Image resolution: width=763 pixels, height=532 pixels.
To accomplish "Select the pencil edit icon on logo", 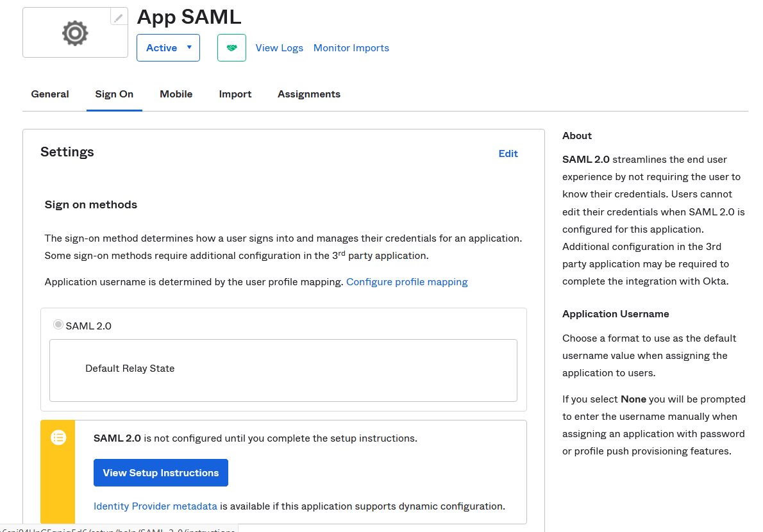I will point(119,16).
